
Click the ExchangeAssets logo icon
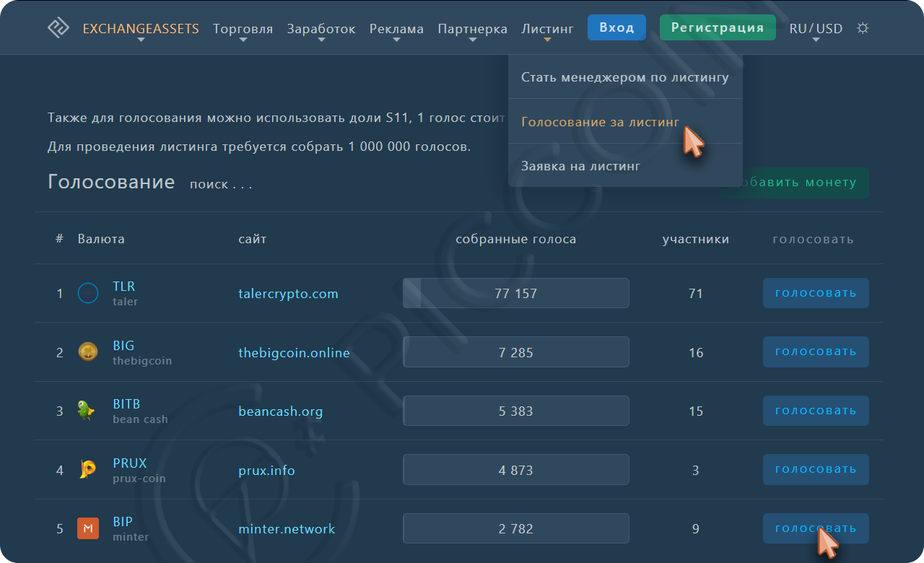click(x=58, y=28)
